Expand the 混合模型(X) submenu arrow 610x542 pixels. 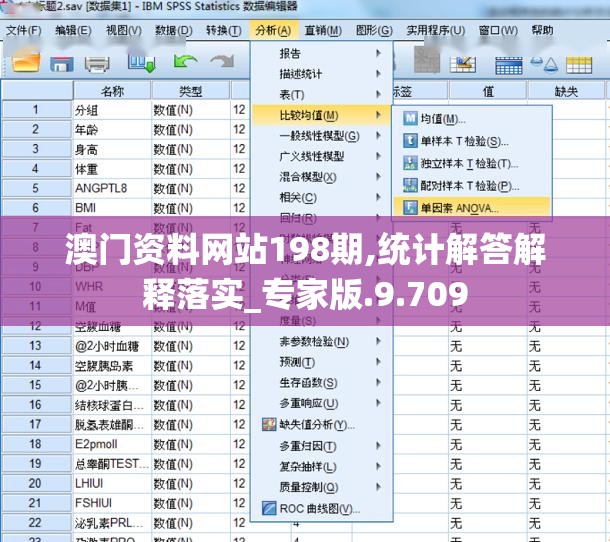(x=378, y=177)
